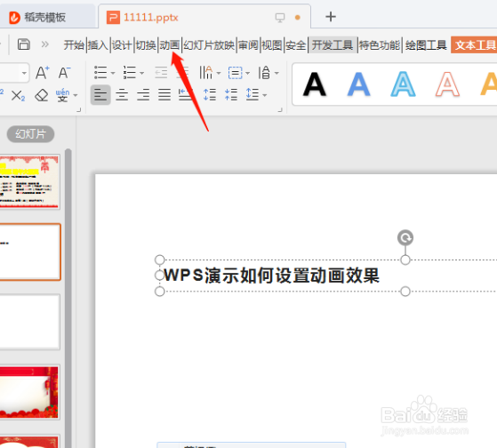Open the text box alignment dropdown arrow
Viewport: 497px width, 448px height.
247,73
